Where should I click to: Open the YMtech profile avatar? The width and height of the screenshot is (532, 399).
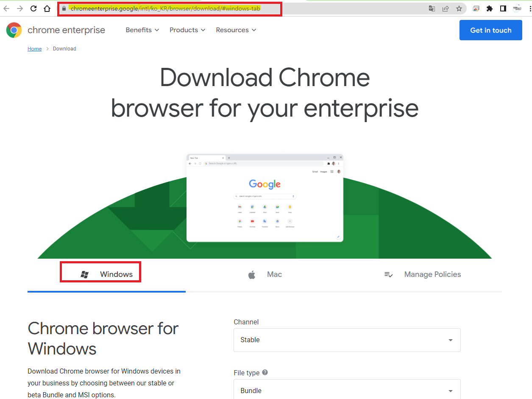pos(517,8)
